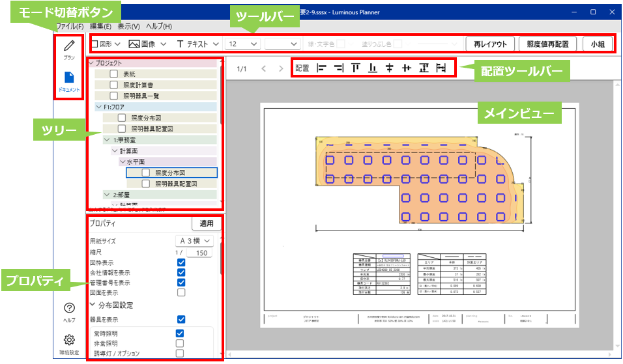This screenshot has width=623, height=364.
Task: Open the font size 12 dropdown
Action: tap(242, 44)
